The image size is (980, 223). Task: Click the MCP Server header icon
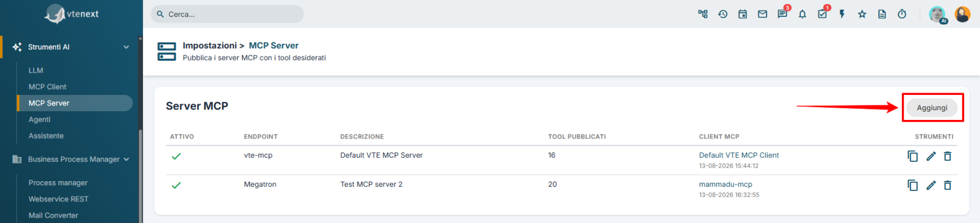pos(167,51)
